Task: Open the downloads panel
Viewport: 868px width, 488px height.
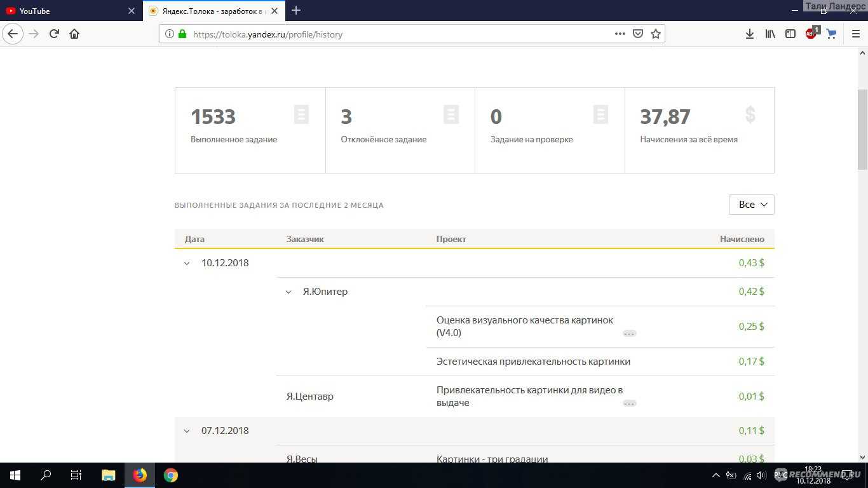Action: [750, 34]
